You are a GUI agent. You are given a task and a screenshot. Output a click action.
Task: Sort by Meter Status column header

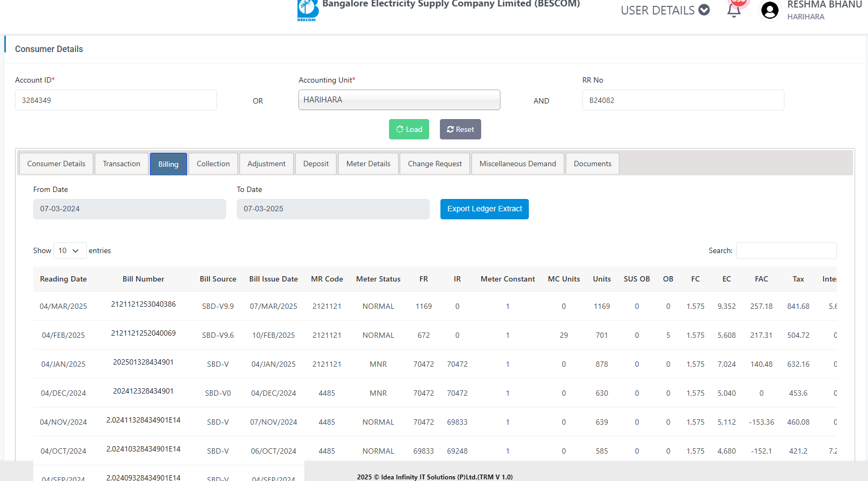378,279
